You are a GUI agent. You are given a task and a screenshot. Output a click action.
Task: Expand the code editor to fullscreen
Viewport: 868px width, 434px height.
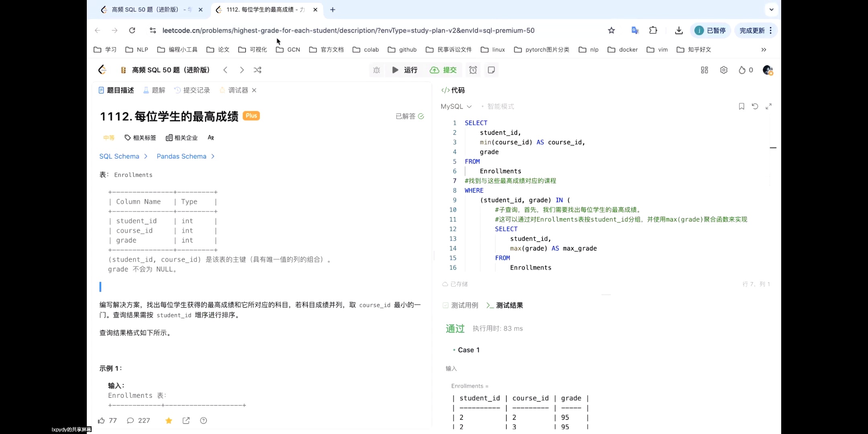point(769,106)
